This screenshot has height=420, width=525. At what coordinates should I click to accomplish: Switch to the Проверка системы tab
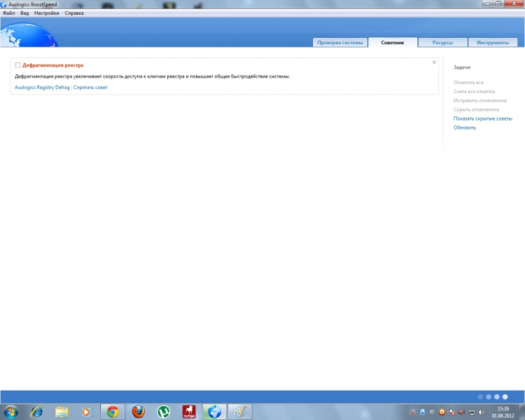tap(340, 43)
